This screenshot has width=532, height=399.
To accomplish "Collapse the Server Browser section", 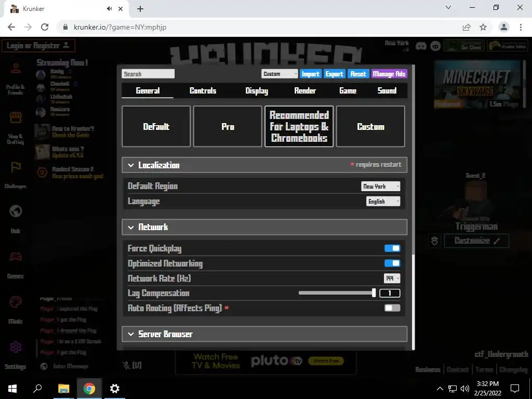I will [264, 334].
